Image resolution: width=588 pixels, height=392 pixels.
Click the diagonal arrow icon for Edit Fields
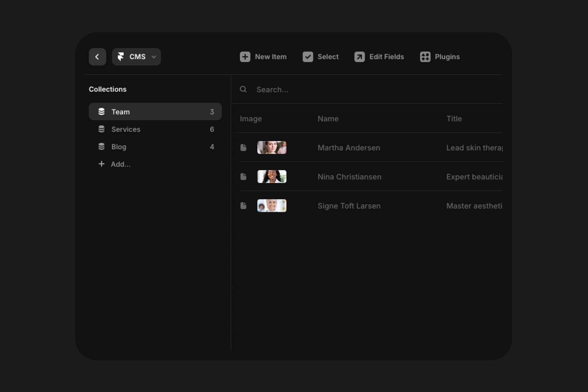click(x=359, y=57)
